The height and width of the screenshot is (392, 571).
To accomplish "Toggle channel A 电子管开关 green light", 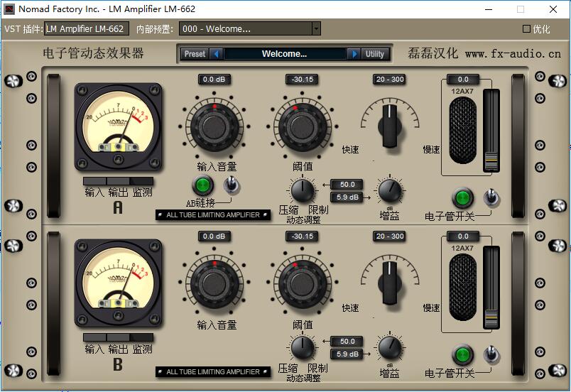I will (462, 198).
